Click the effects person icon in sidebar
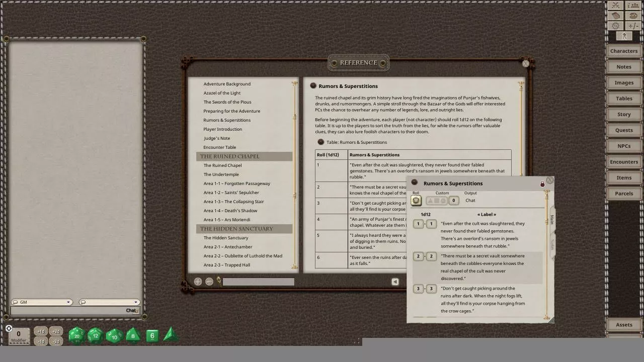This screenshot has height=362, width=644. coord(624,36)
